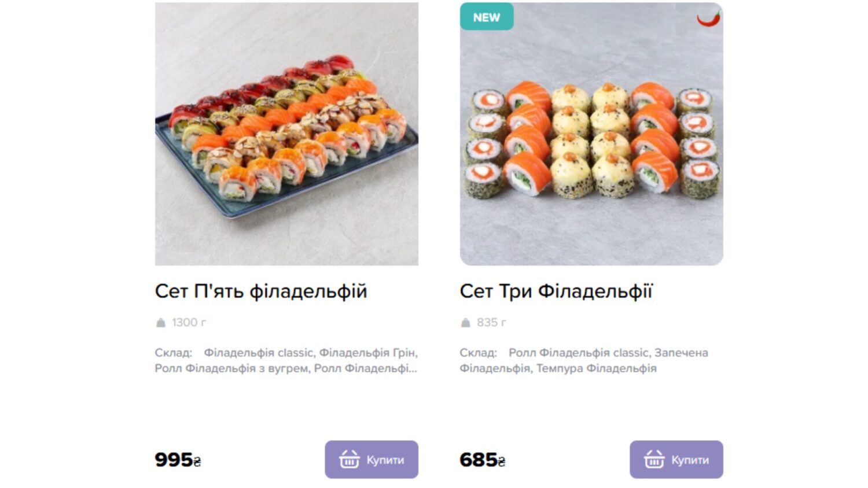Click the 1300 г weight label

point(189,323)
